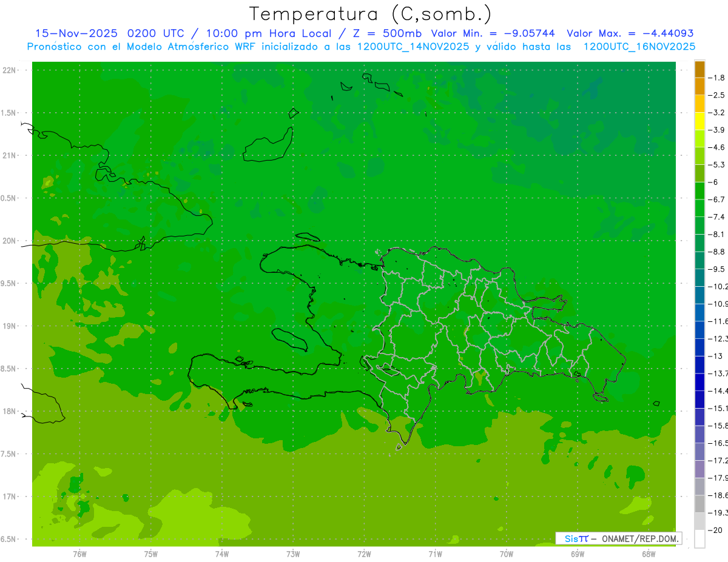Image resolution: width=728 pixels, height=562 pixels.
Task: Click the '-13' legend value
Action: [716, 356]
